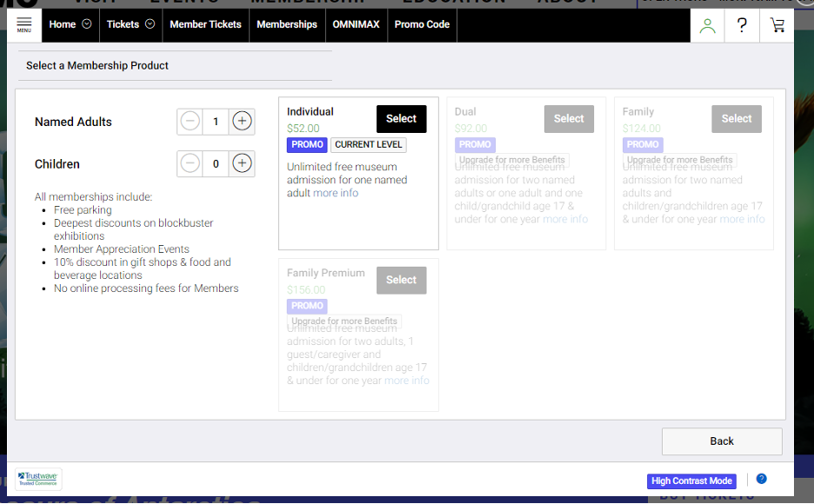Image resolution: width=814 pixels, height=504 pixels.
Task: Increase Named Adults with plus button
Action: [242, 122]
